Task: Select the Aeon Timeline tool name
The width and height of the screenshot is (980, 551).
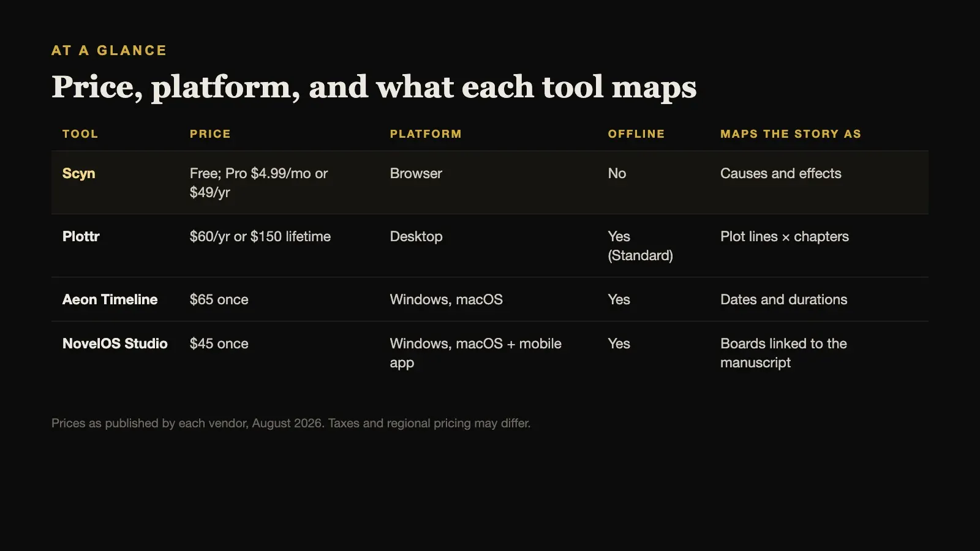Action: 110,299
